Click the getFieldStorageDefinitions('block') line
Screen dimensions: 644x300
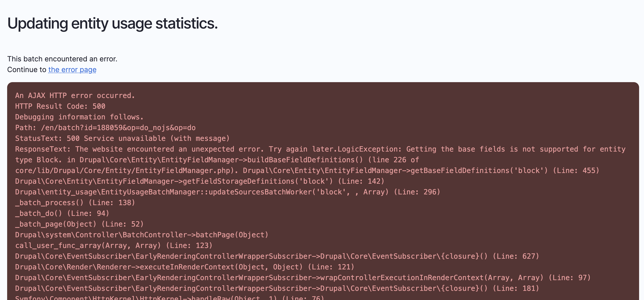point(199,181)
